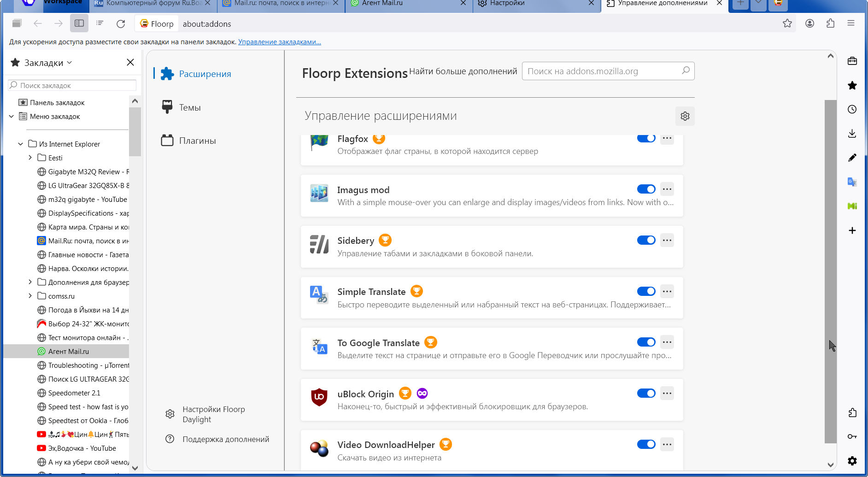The height and width of the screenshot is (477, 868).
Task: Disable the Flagfox extension toggle
Action: point(646,138)
